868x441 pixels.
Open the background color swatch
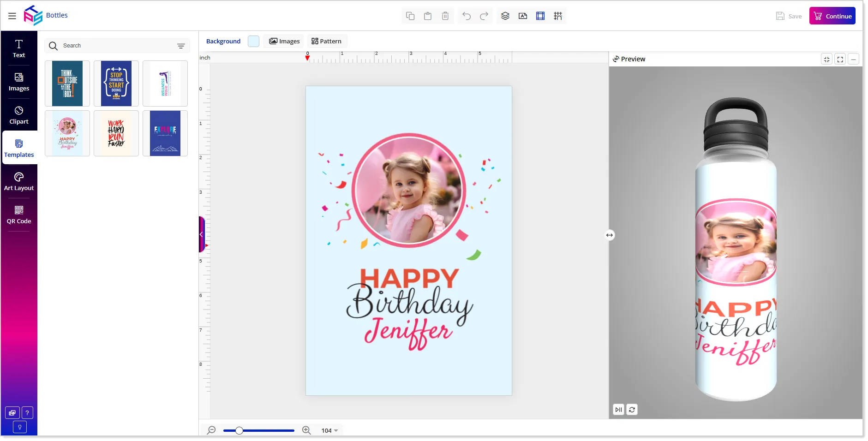point(253,41)
